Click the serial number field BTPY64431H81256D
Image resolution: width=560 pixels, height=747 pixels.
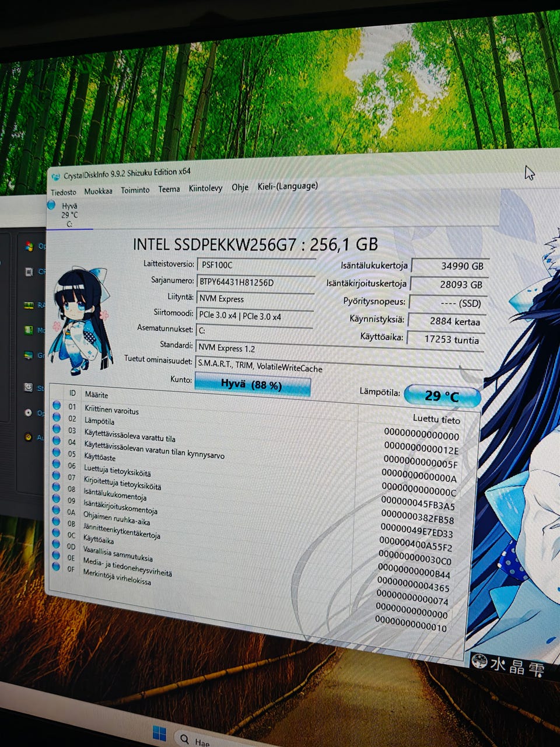(x=256, y=282)
